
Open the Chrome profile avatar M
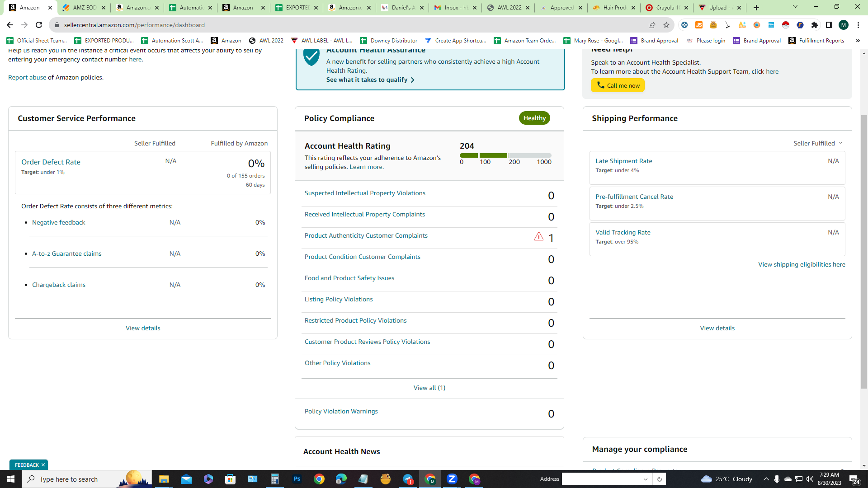844,25
